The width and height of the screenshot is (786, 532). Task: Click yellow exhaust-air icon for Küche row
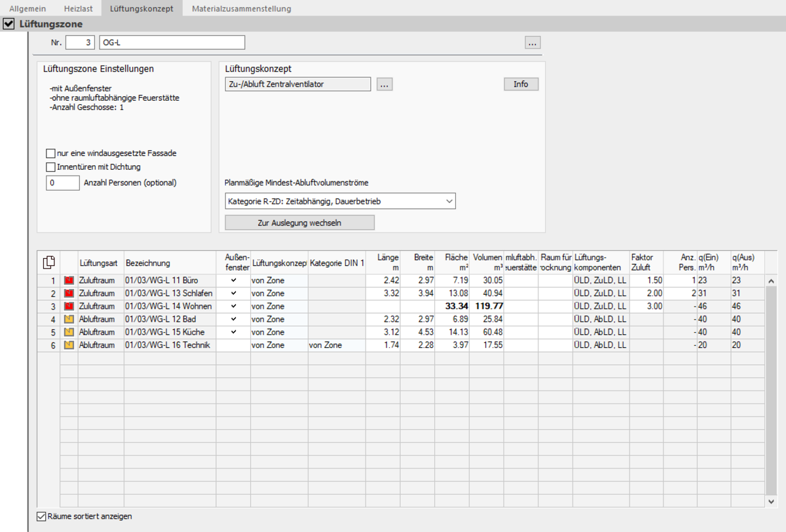coord(69,332)
